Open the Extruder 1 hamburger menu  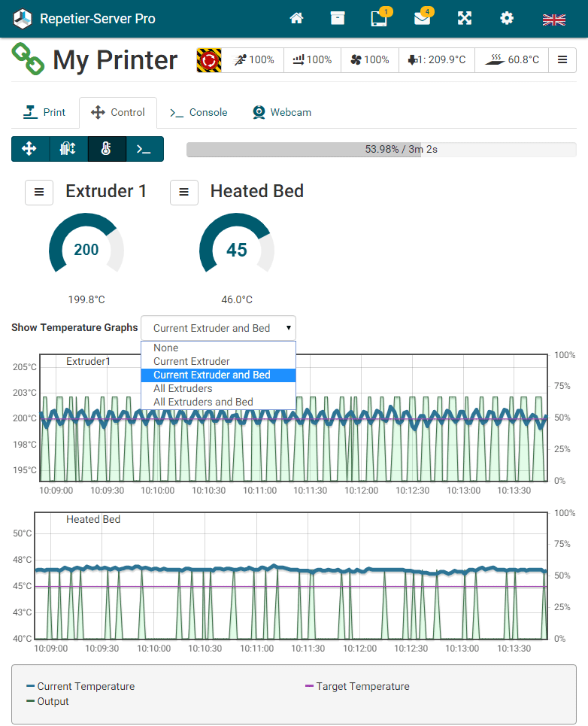coord(39,192)
